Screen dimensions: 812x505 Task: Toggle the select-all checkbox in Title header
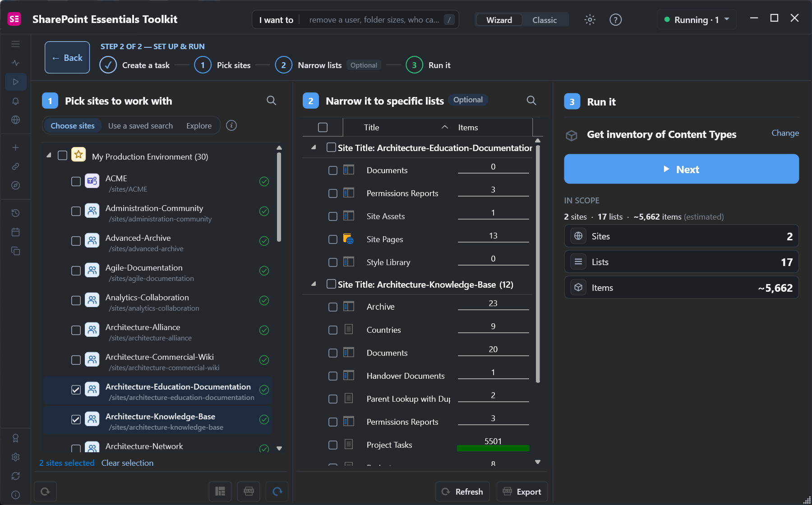(323, 128)
